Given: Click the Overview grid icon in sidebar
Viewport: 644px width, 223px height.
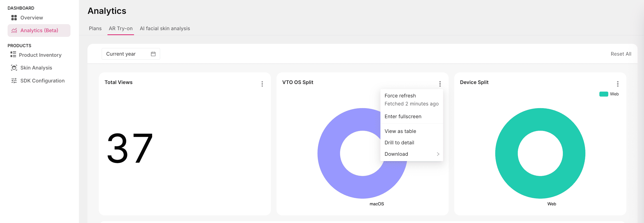Looking at the screenshot, I should click(14, 17).
